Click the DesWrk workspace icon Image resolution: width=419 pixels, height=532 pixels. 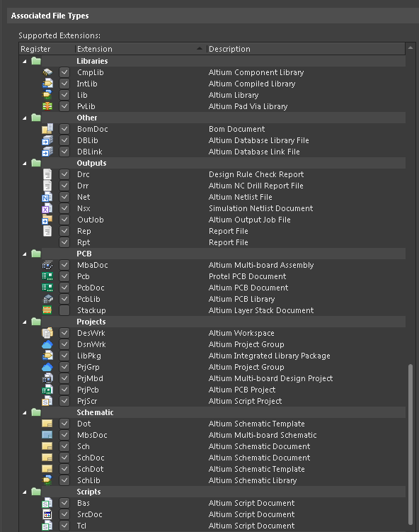point(47,333)
